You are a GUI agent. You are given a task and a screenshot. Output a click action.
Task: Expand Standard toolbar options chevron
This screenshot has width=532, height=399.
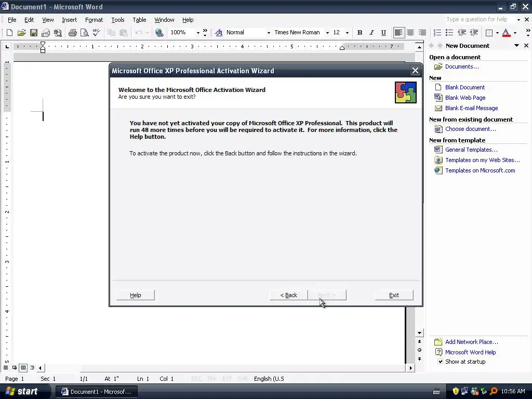[x=205, y=33]
